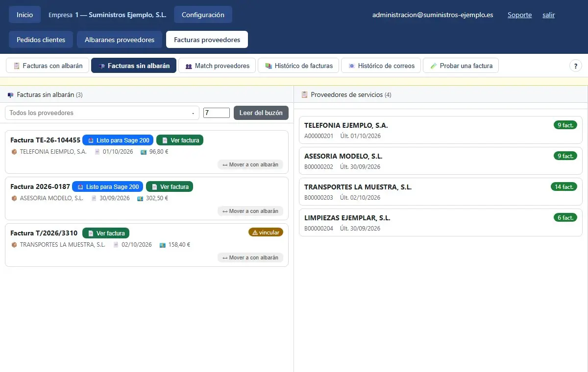Click the amount 302,50 €
588x372 pixels.
157,198
